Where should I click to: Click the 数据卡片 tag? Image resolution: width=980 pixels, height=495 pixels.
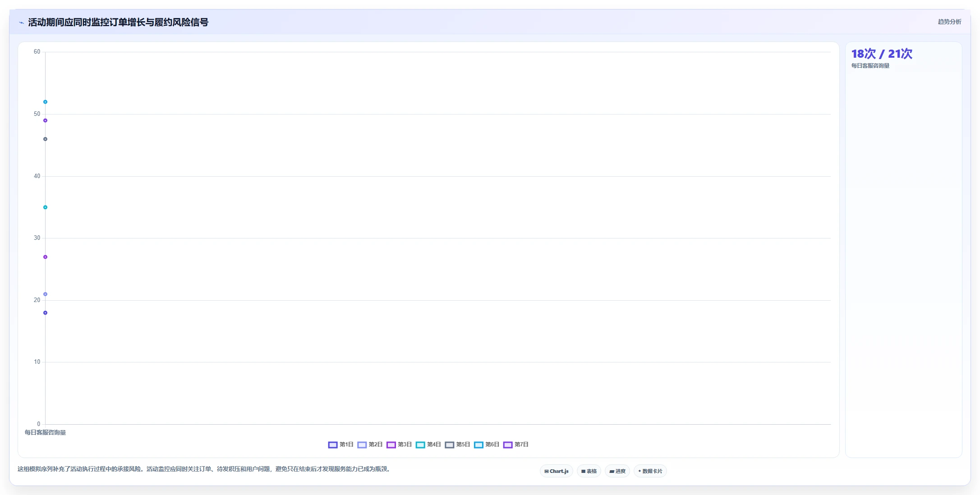pos(650,471)
